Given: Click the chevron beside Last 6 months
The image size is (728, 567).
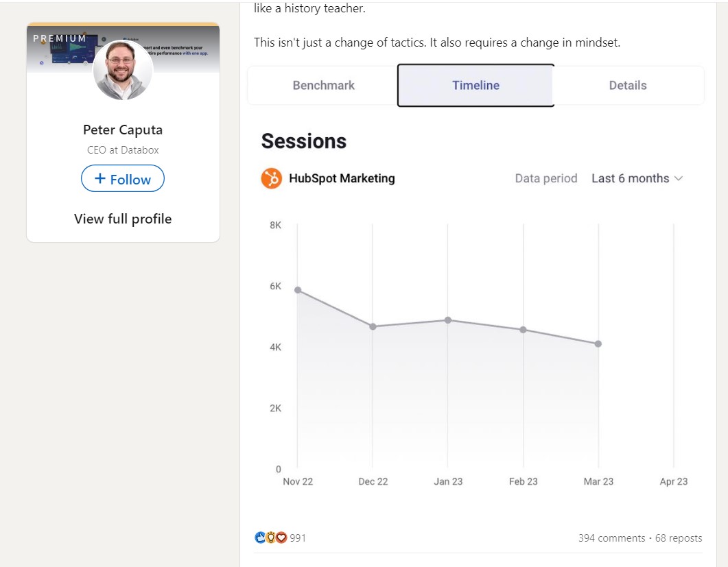Looking at the screenshot, I should (679, 178).
